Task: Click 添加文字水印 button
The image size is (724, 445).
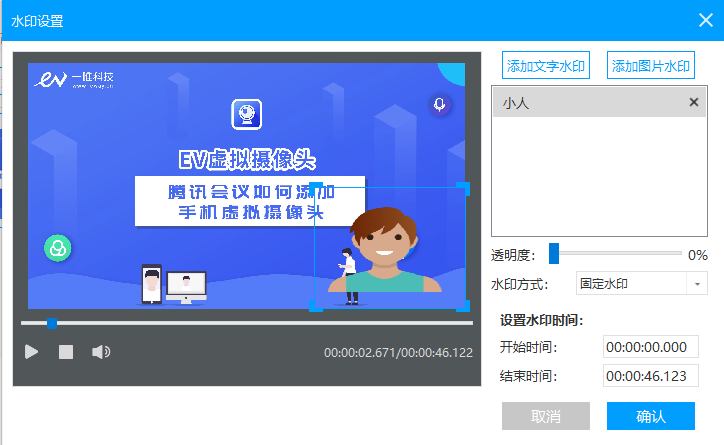Action: 546,66
